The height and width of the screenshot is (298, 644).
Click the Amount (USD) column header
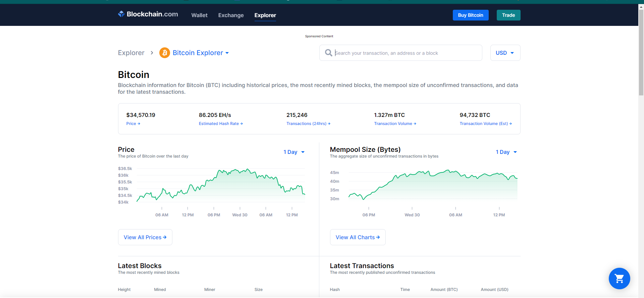[x=494, y=290]
